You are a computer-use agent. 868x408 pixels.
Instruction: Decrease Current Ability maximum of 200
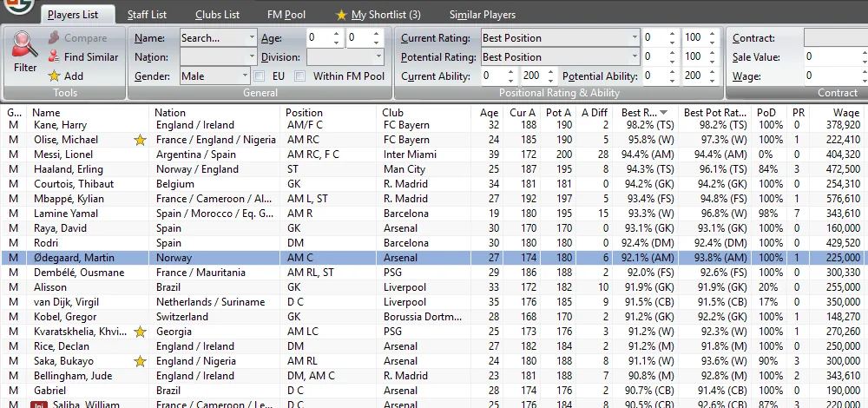(551, 80)
